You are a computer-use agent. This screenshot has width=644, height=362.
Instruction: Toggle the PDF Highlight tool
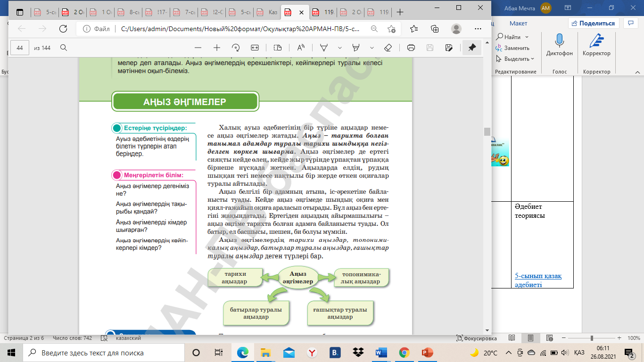(356, 48)
